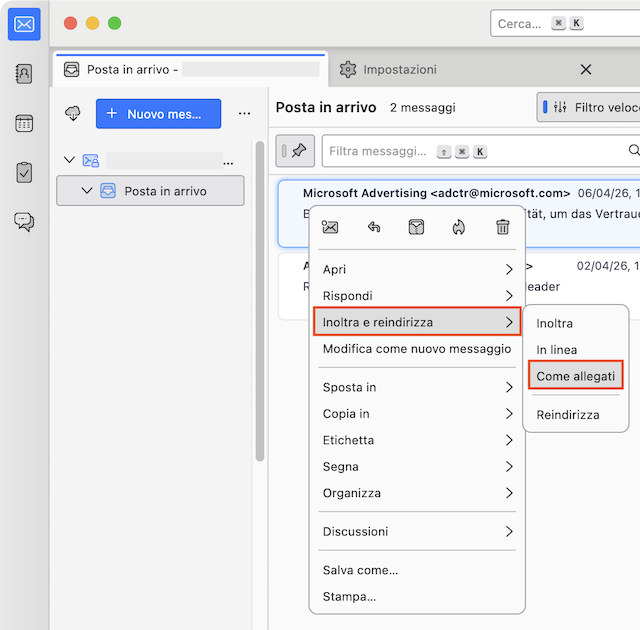Expand the Organizza submenu
The width and height of the screenshot is (640, 630).
417,493
